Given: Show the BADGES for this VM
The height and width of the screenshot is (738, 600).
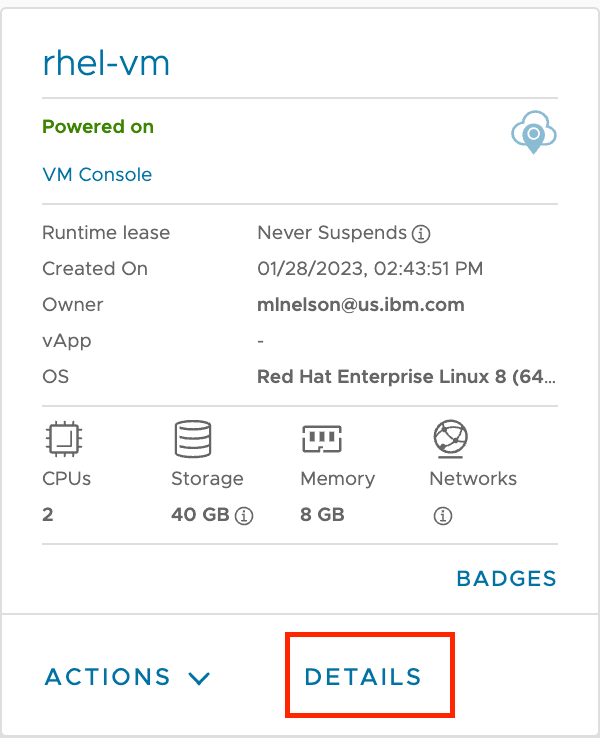Looking at the screenshot, I should pos(506,578).
